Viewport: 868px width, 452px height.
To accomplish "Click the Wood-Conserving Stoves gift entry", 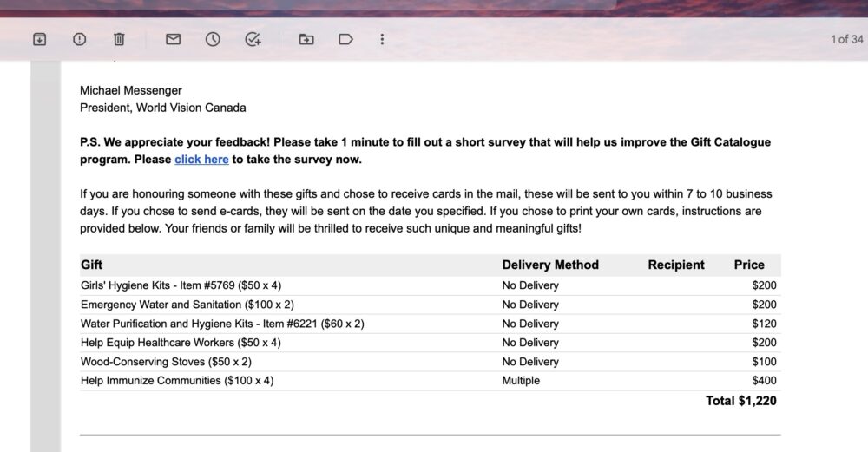I will (x=166, y=362).
